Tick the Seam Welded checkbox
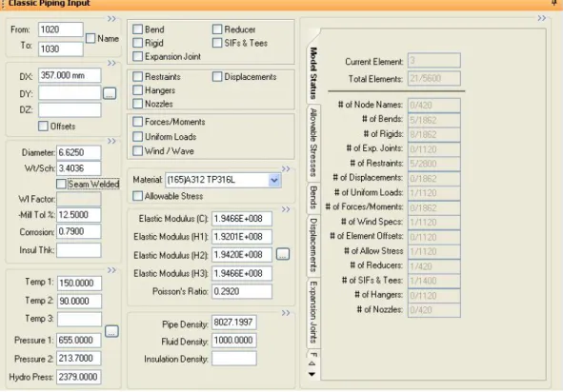 (x=61, y=184)
